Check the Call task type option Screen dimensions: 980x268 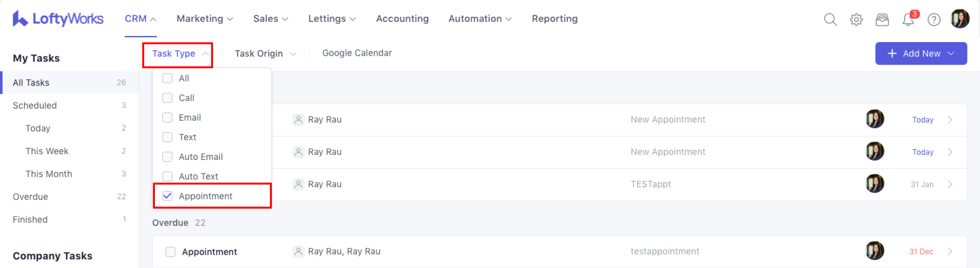(168, 98)
